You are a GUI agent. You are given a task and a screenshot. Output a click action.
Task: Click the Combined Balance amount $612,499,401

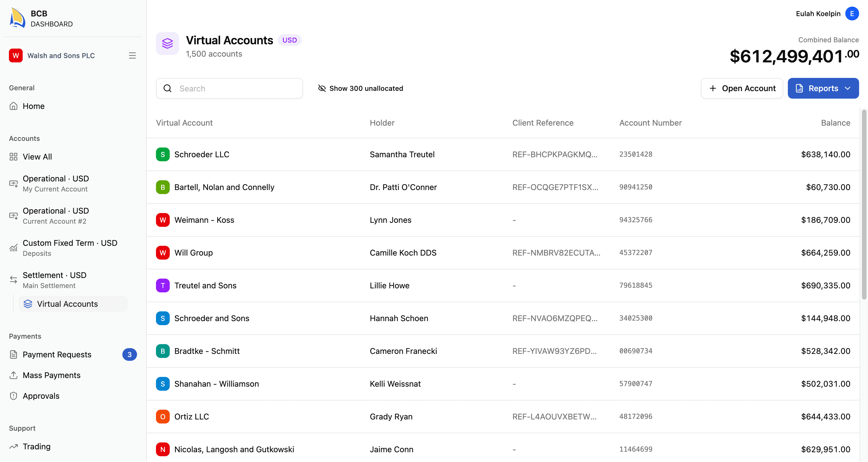pyautogui.click(x=794, y=56)
